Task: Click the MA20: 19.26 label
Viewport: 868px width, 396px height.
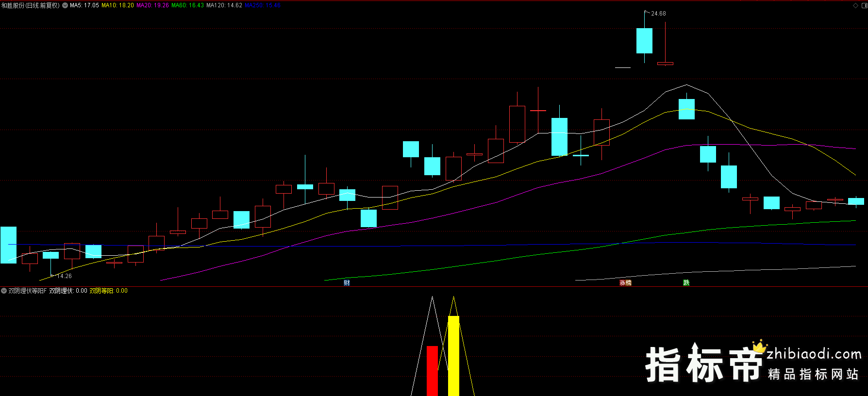Action: click(x=152, y=5)
